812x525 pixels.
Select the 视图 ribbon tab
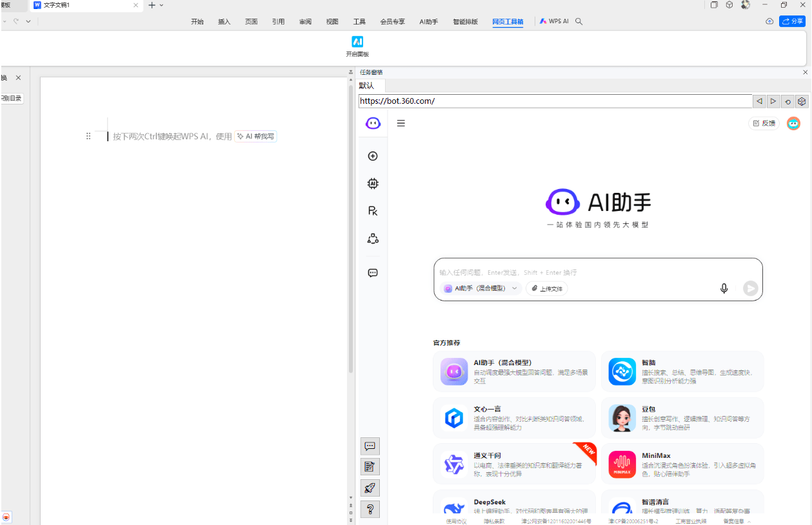click(x=332, y=21)
